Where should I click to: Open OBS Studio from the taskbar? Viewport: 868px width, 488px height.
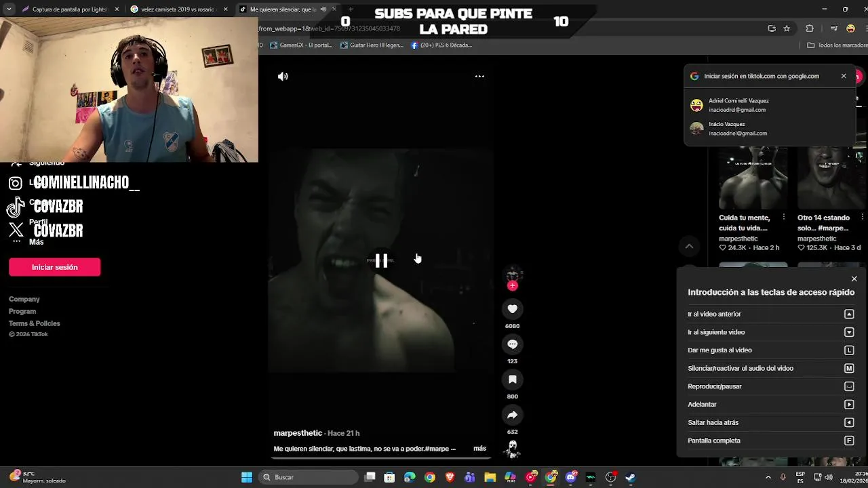[x=610, y=477]
